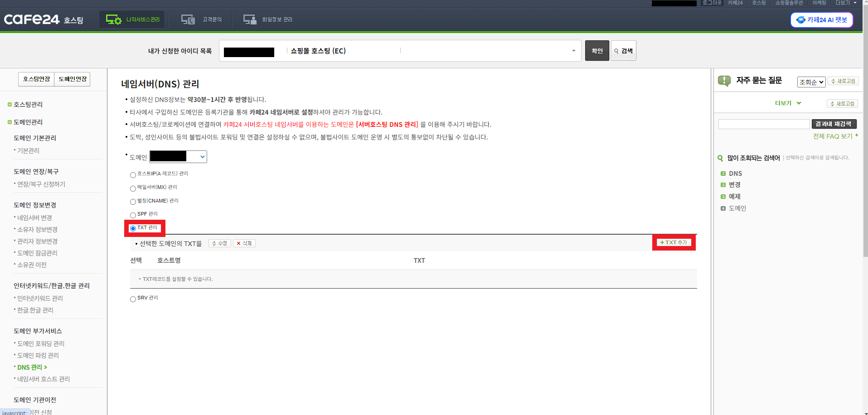Select the 호스트IP(A 레코드) 관리 radio
Image resolution: width=868 pixels, height=415 pixels.
coord(133,175)
